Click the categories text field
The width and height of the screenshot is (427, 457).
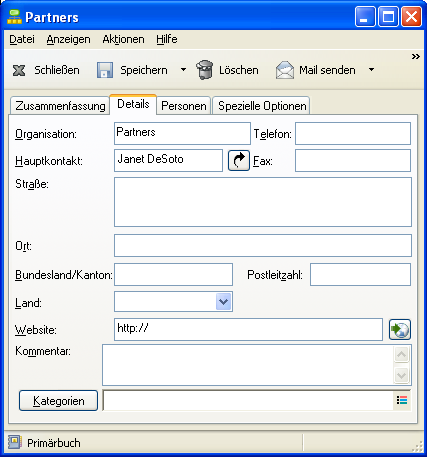(249, 400)
